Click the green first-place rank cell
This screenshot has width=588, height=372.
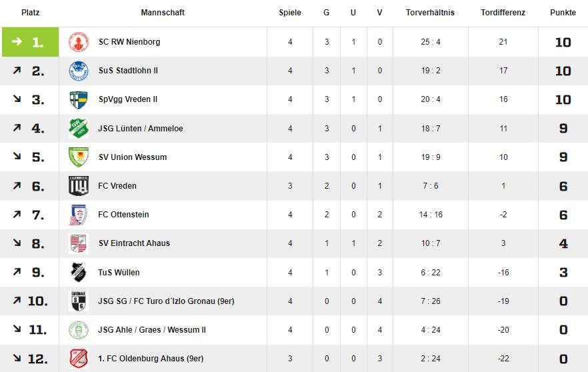pos(31,42)
